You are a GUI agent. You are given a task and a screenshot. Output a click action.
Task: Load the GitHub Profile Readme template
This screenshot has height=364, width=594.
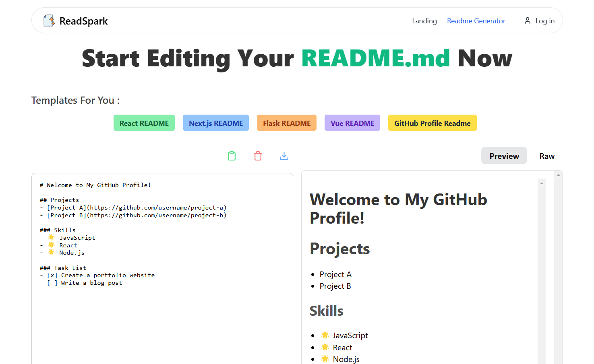point(433,123)
